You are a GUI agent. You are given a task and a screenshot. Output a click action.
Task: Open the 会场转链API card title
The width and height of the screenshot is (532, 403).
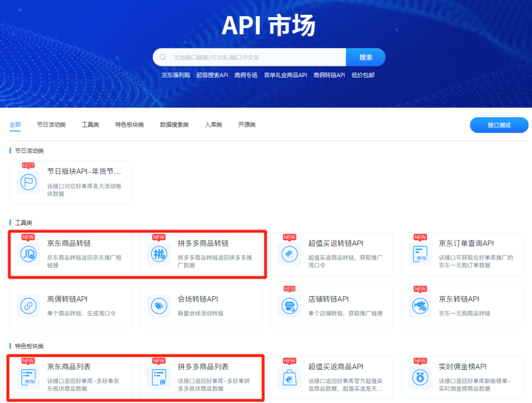click(x=198, y=299)
